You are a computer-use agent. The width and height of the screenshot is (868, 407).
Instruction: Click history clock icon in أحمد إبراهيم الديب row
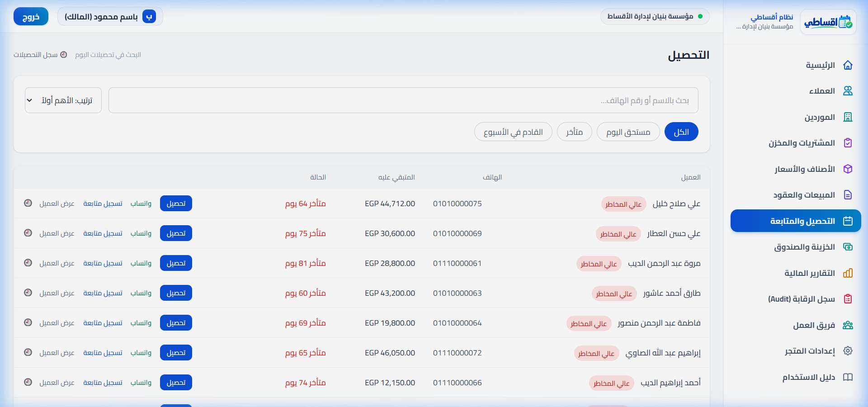(x=28, y=382)
